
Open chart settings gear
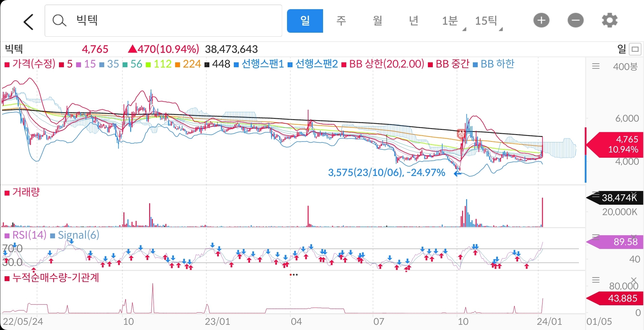click(x=609, y=20)
